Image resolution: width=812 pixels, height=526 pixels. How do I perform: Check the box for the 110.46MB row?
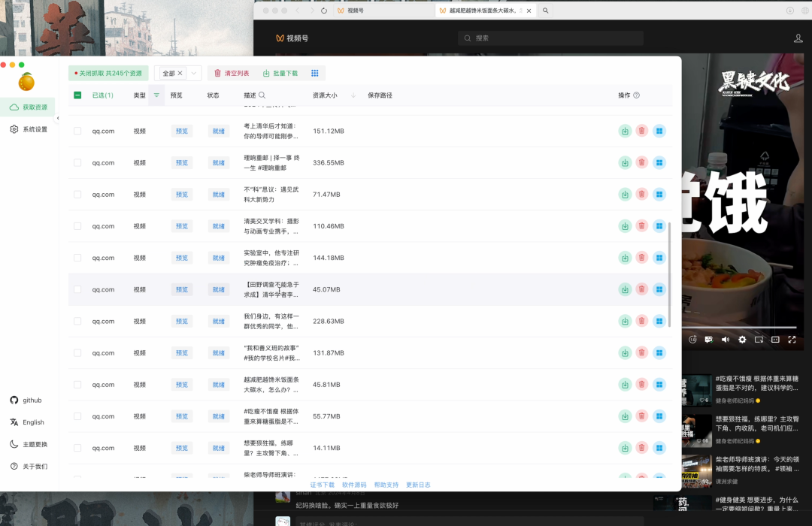77,226
